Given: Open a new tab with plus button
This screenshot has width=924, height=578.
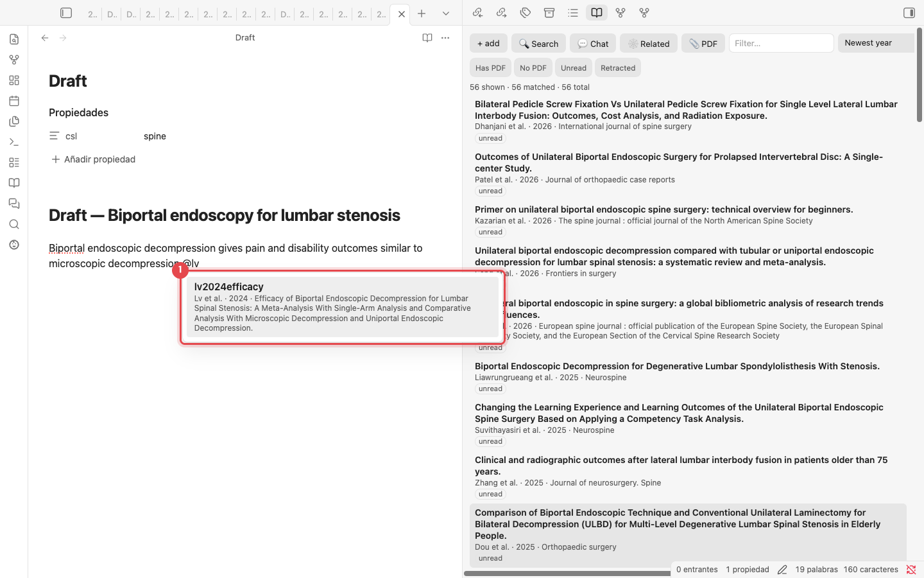Looking at the screenshot, I should [422, 13].
